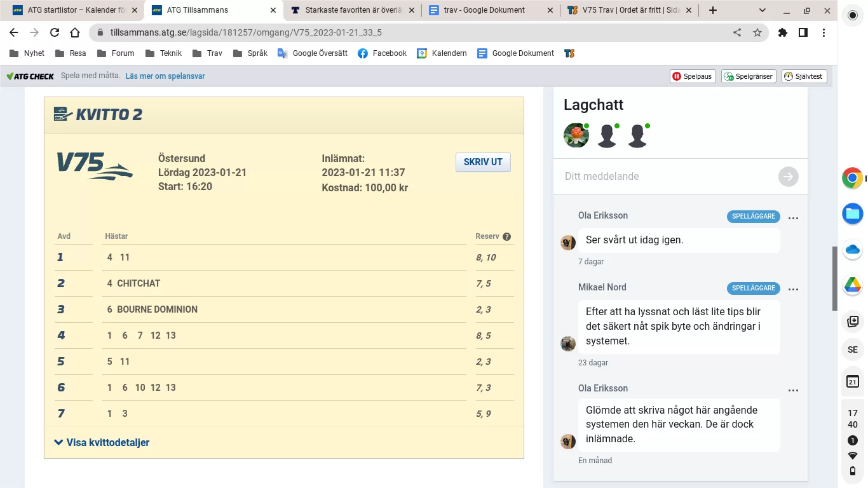Expand Visa kvittodetaljer

click(x=102, y=442)
